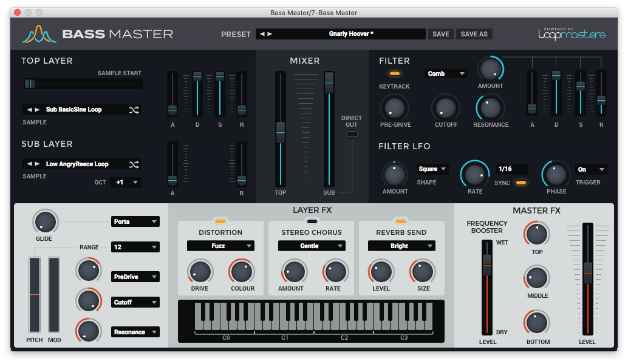Toggle the Distortion effect on or off
Image resolution: width=628 pixels, height=364 pixels.
(x=220, y=221)
